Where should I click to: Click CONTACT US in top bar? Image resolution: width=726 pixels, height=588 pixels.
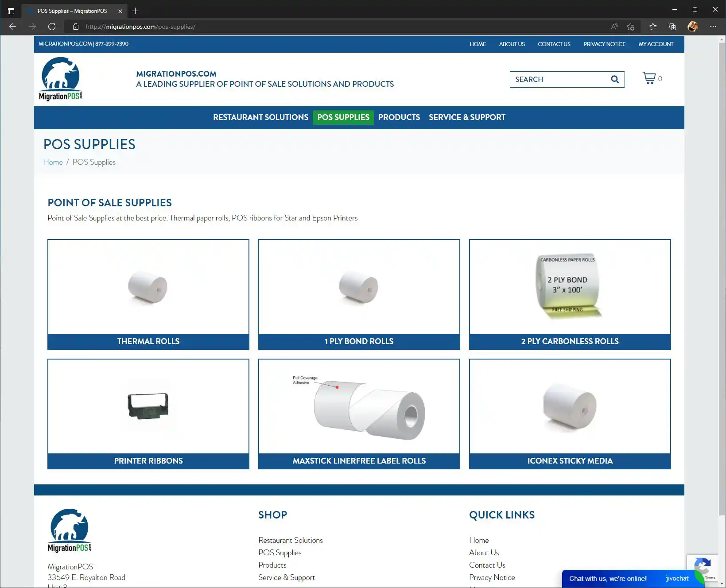(554, 44)
